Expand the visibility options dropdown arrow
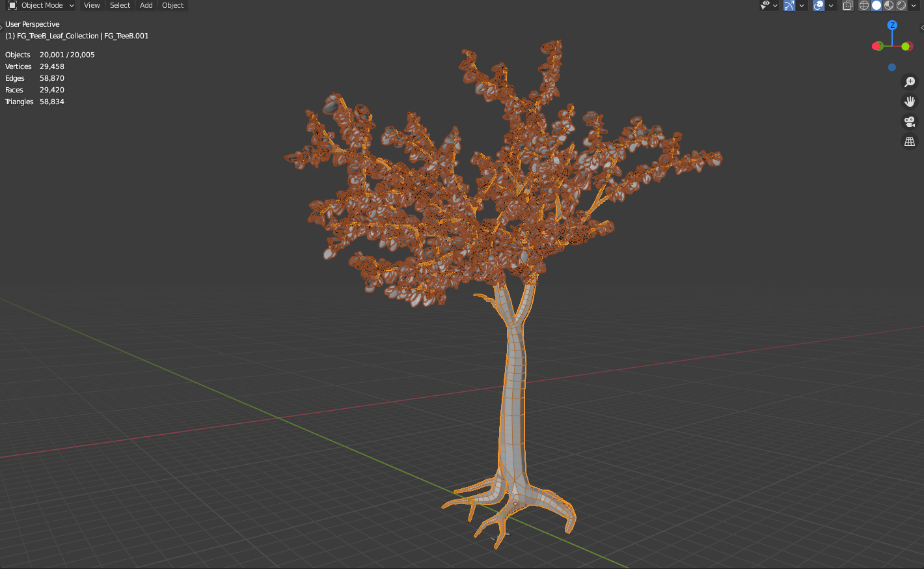The height and width of the screenshot is (569, 924). tap(775, 5)
